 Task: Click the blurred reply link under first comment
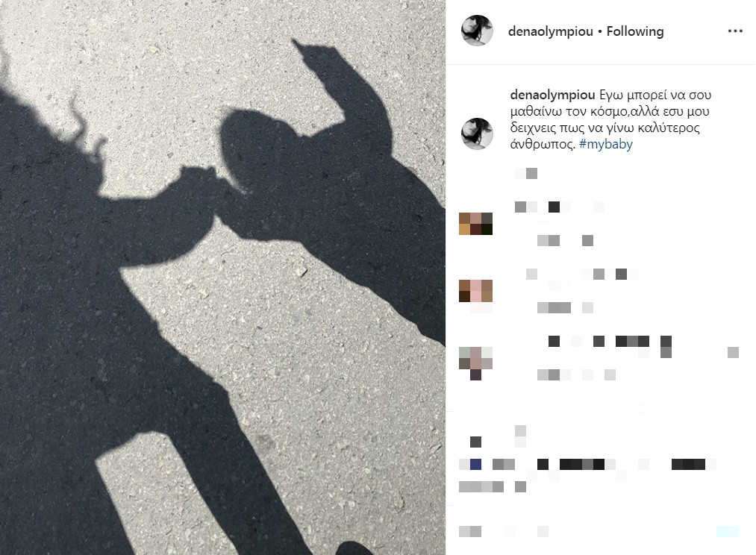pos(587,240)
